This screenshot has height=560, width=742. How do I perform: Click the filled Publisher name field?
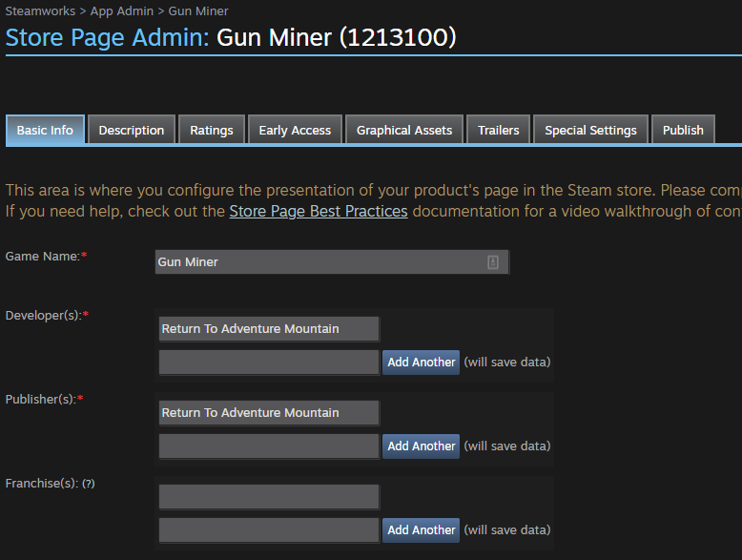[x=269, y=413]
